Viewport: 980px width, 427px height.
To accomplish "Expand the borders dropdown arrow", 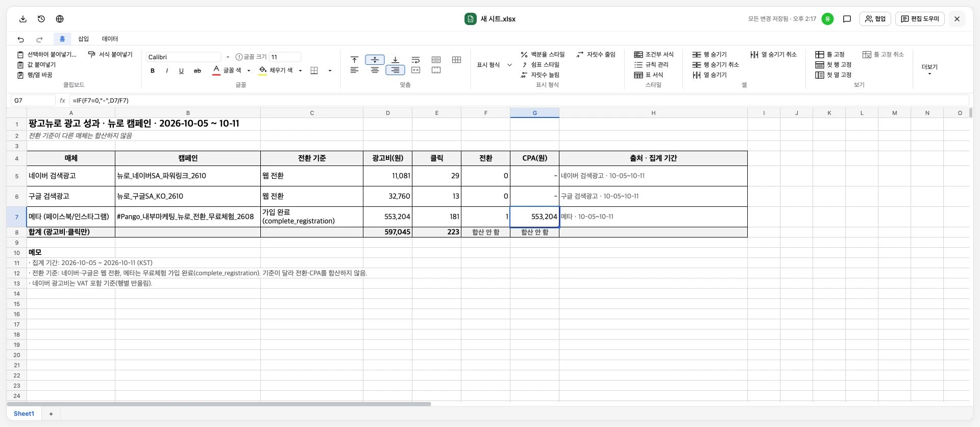I will click(330, 70).
